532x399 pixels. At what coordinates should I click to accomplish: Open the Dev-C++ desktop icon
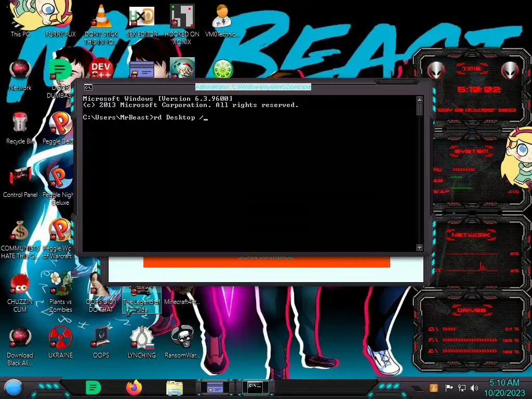pos(101,69)
